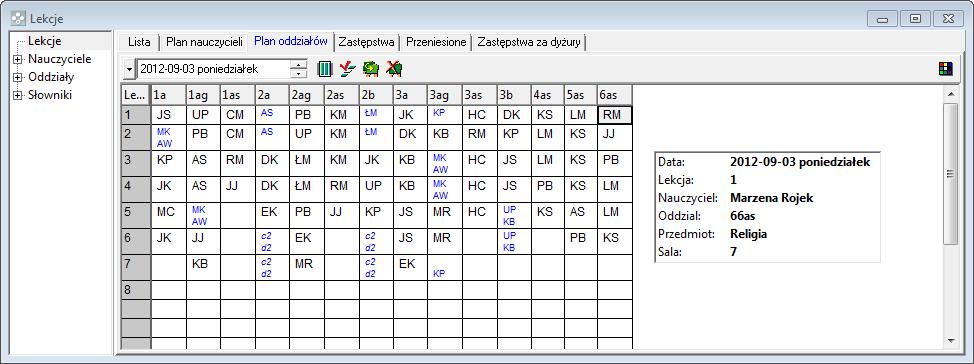The width and height of the screenshot is (974, 364).
Task: Click the 66as Oddział value
Action: [742, 216]
